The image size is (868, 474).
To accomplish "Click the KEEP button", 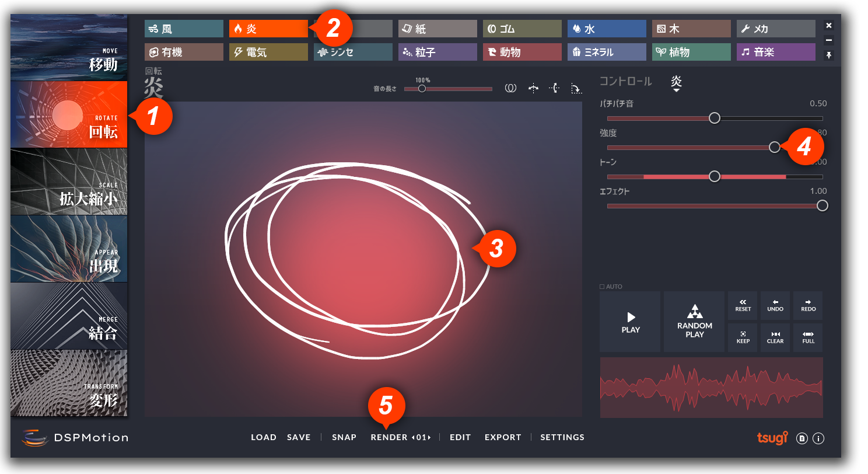I will pos(743,337).
